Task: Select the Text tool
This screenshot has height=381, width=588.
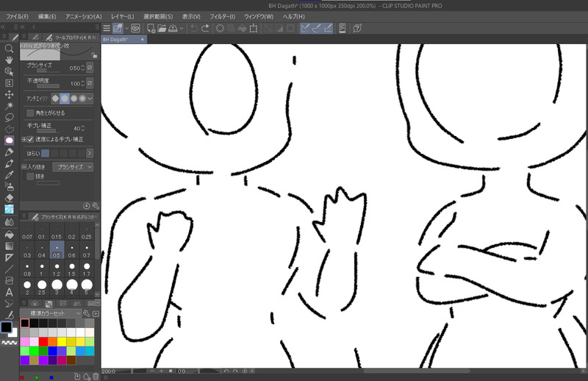Action: tap(9, 292)
